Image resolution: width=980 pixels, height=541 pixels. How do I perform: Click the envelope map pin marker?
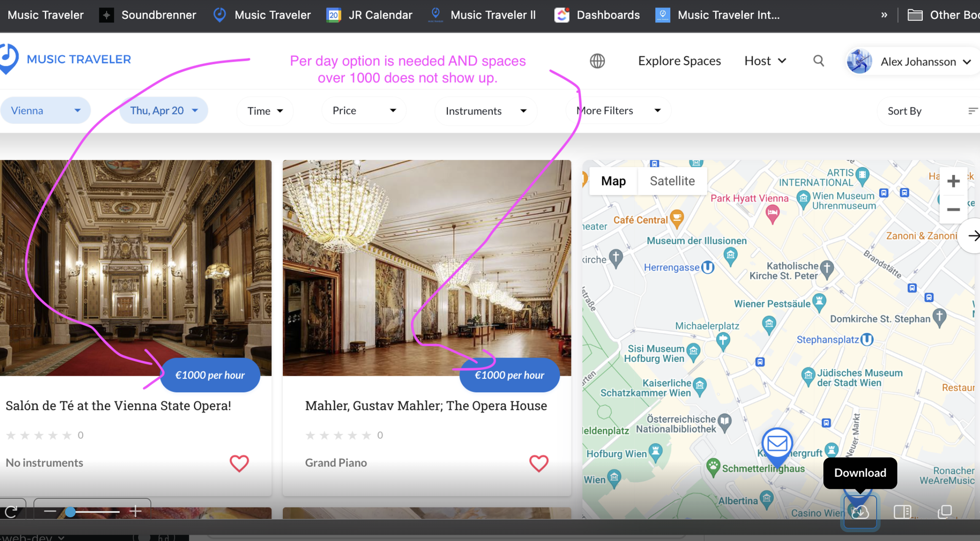click(x=777, y=443)
